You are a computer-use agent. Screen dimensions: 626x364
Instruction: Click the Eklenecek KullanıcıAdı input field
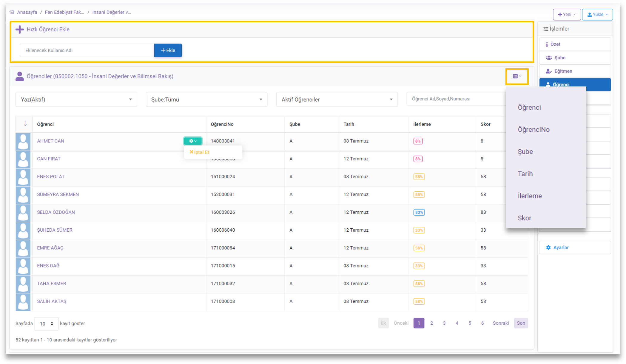point(87,50)
